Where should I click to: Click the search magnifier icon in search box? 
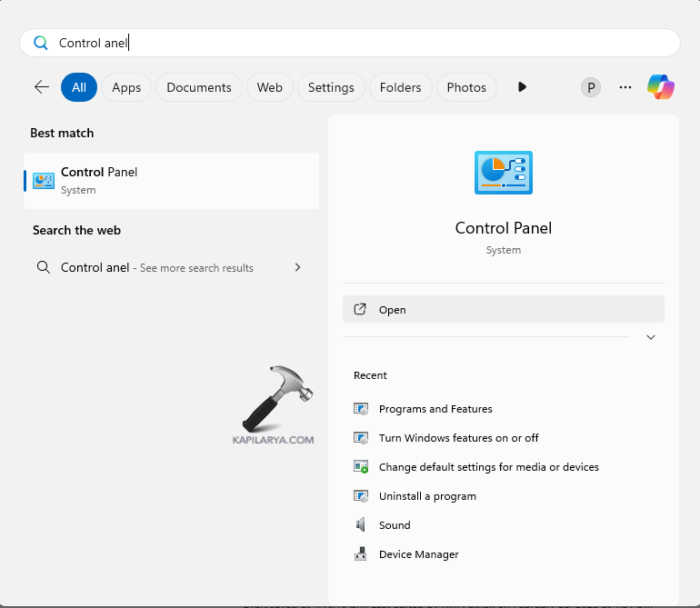coord(41,43)
